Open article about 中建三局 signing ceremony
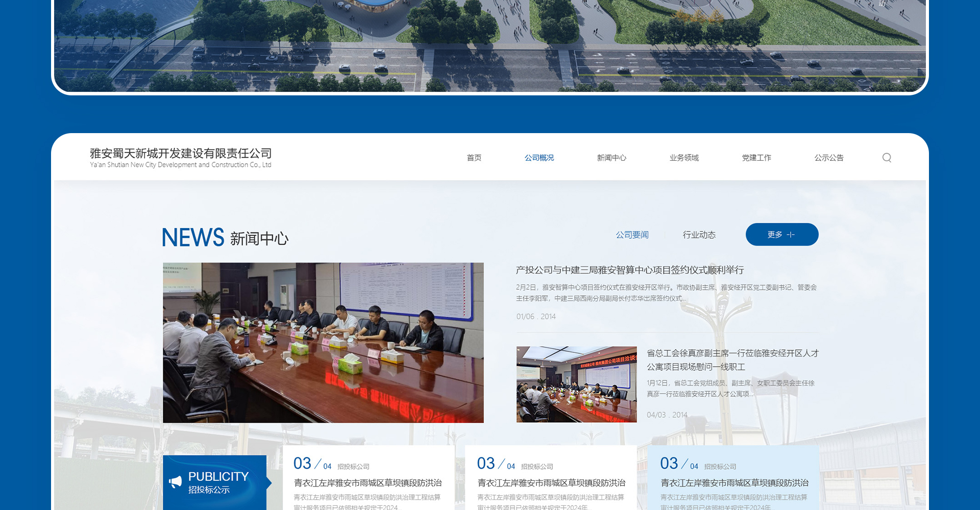This screenshot has height=510, width=980. click(x=629, y=270)
